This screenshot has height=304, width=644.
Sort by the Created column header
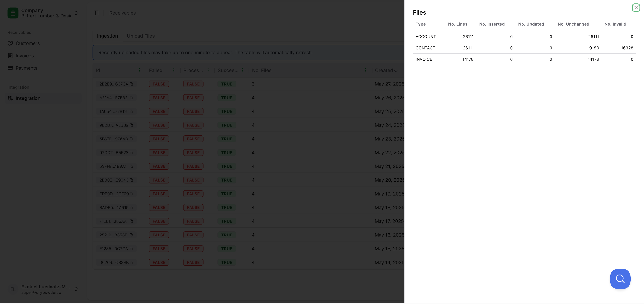pos(386,70)
